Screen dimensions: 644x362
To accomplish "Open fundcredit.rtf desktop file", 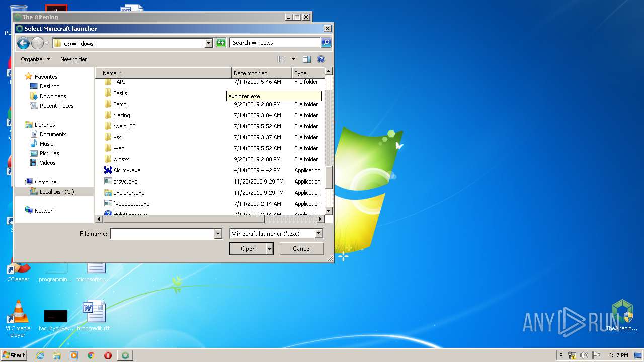I will point(94,316).
